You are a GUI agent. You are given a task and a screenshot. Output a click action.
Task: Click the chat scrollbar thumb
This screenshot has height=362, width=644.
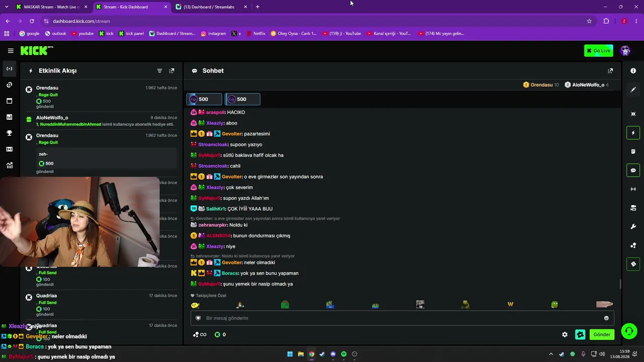pyautogui.click(x=620, y=284)
